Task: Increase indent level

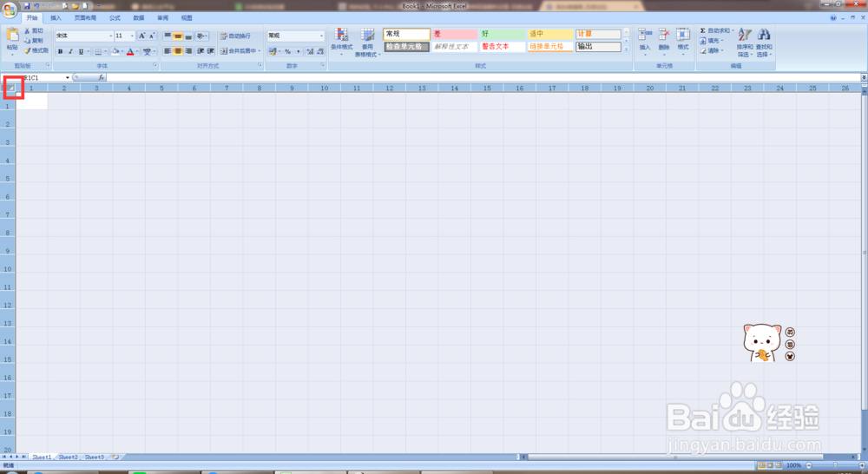Action: pyautogui.click(x=210, y=51)
